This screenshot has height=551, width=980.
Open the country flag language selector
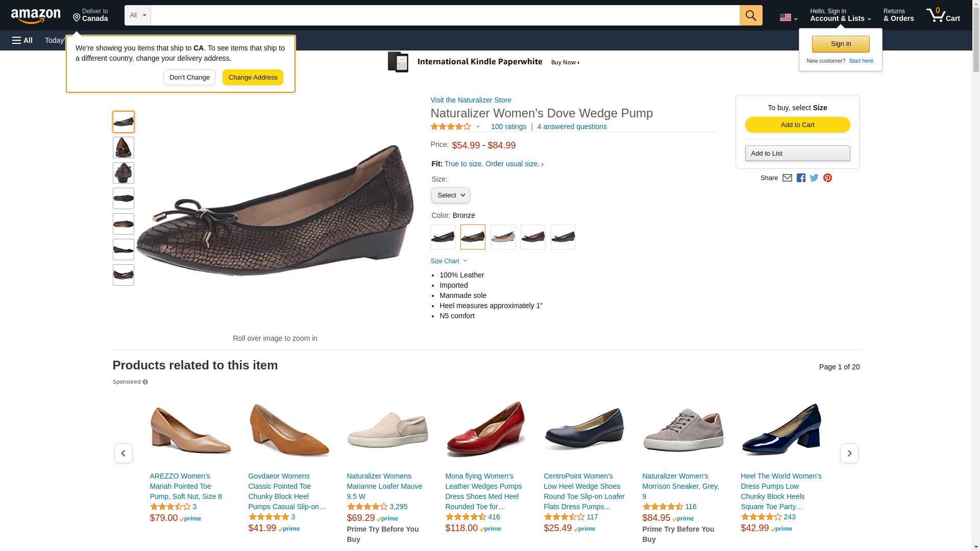click(x=788, y=17)
